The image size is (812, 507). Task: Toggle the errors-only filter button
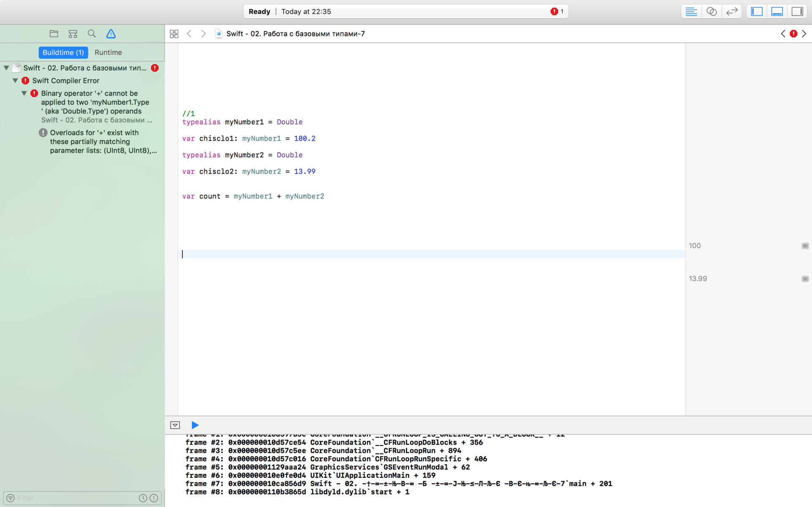[x=154, y=498]
